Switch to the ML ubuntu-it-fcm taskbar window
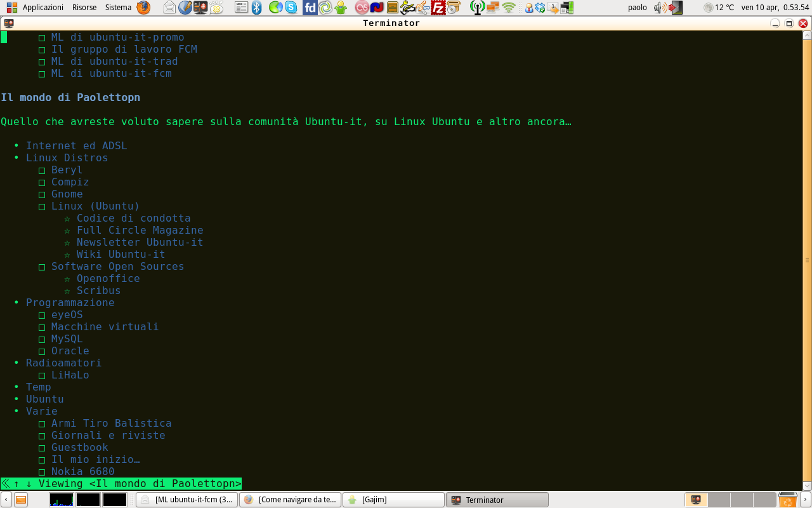Viewport: 812px width, 508px height. click(x=187, y=500)
